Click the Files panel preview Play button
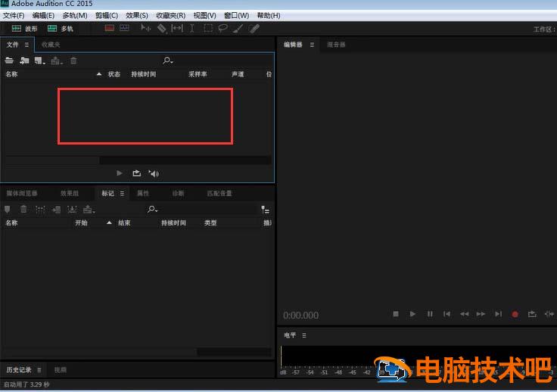The image size is (557, 392). [120, 173]
